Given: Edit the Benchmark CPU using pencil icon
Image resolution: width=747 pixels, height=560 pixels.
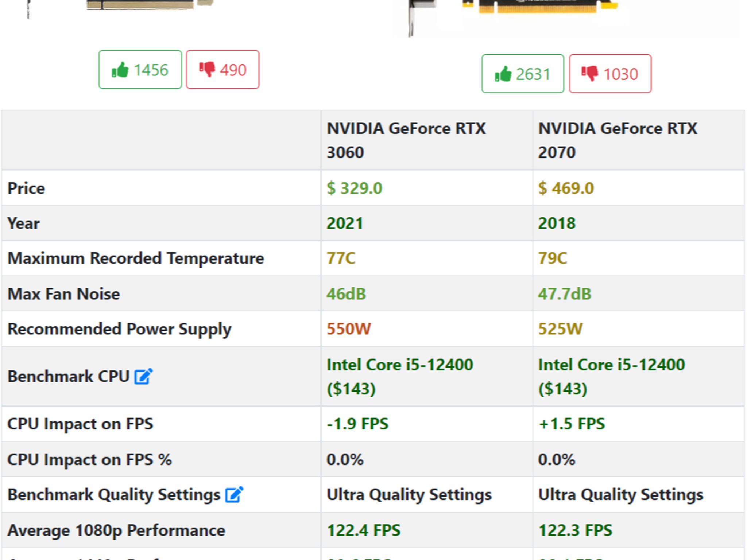Looking at the screenshot, I should tap(143, 377).
